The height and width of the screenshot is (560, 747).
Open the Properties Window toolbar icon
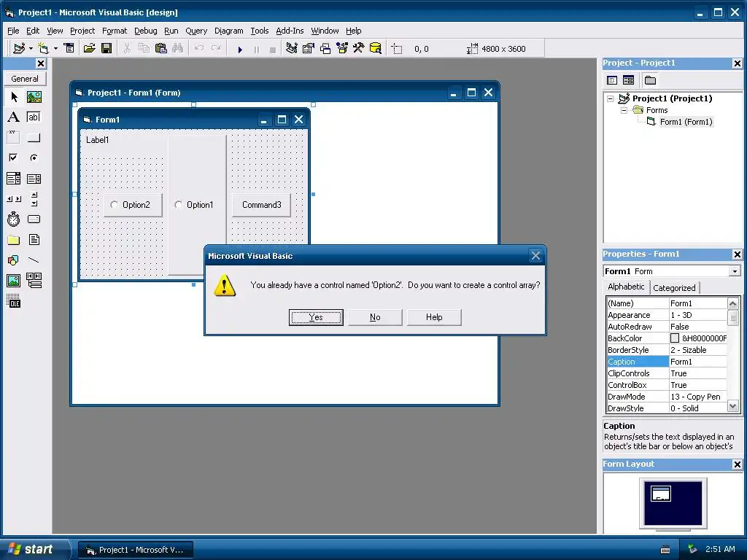(309, 49)
